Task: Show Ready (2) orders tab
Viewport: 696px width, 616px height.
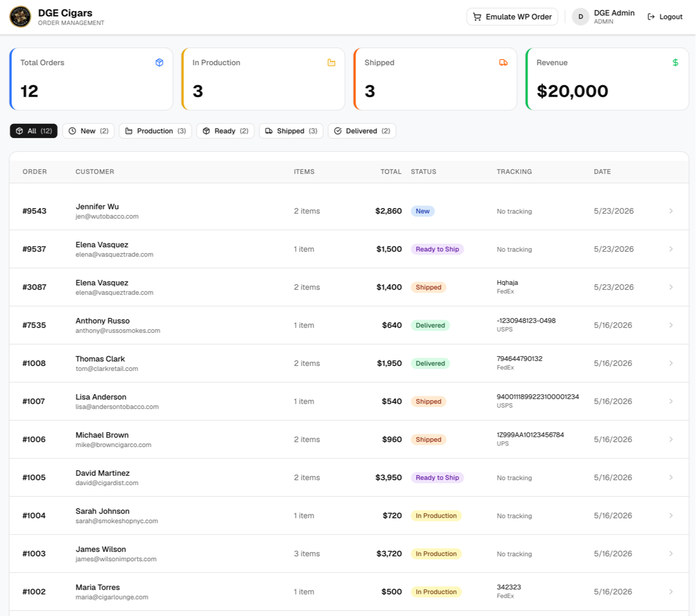Action: [x=225, y=131]
